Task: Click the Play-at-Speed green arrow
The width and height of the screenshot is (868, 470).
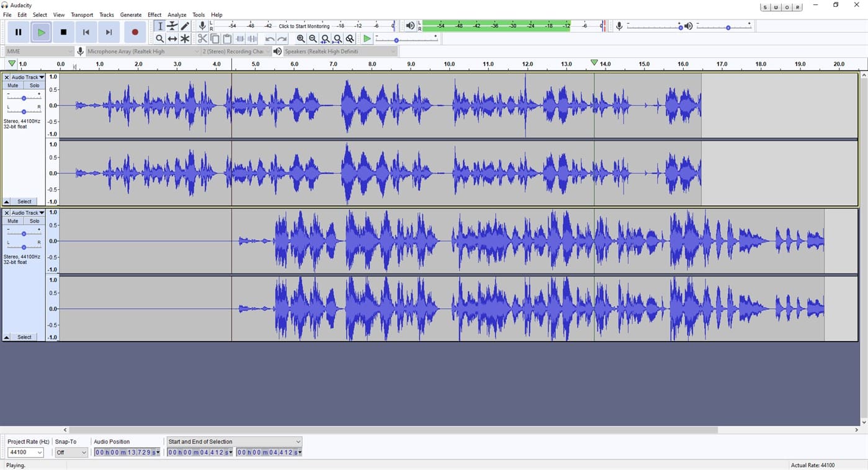Action: pyautogui.click(x=367, y=38)
